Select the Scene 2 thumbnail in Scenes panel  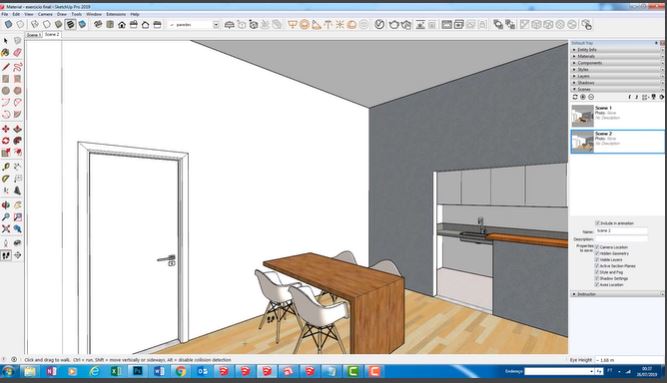click(x=582, y=142)
